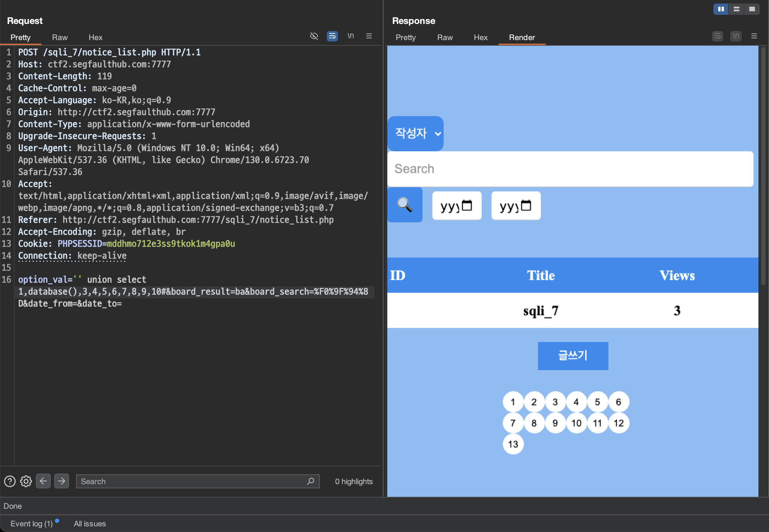769x532 pixels.
Task: Open help question mark icon
Action: coord(10,481)
